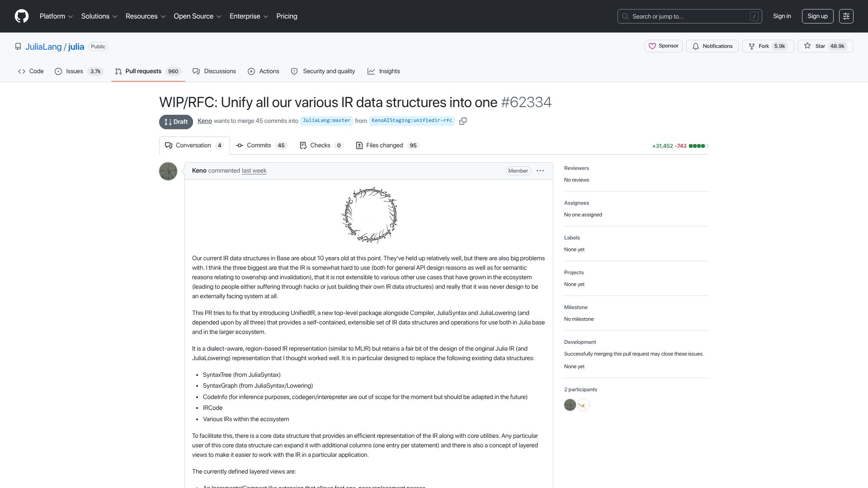The image size is (868, 488).
Task: Switch to the Commits tab
Action: point(261,145)
